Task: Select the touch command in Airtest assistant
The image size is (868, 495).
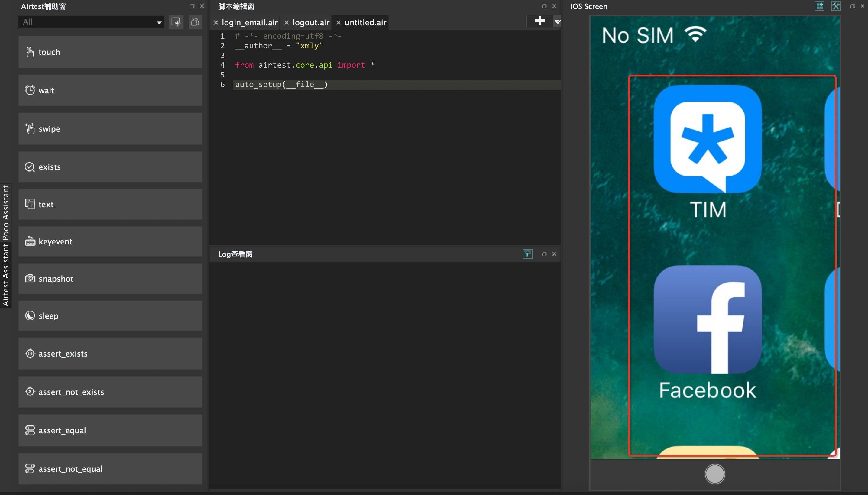Action: [x=110, y=52]
